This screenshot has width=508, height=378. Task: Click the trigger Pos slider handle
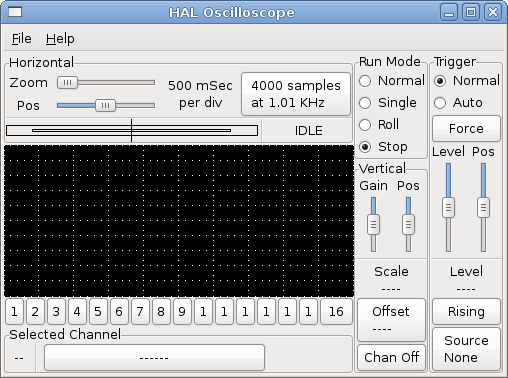[483, 208]
